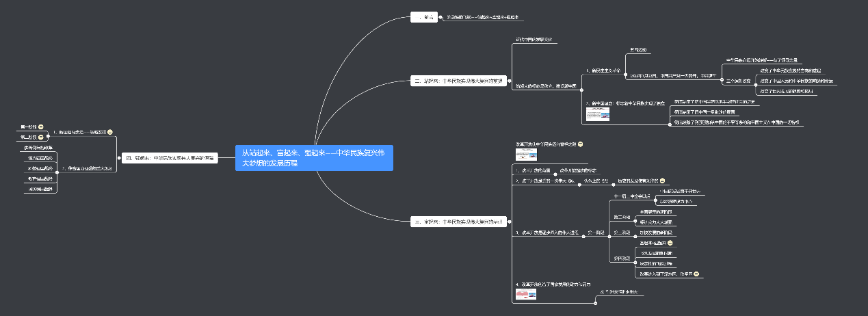Click image thumbnail under 2、新中国成立 topic
The width and height of the screenshot is (868, 316).
(x=598, y=114)
